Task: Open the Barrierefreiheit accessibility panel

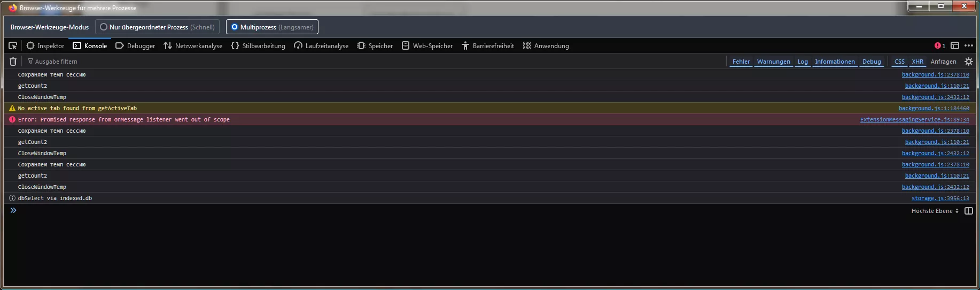Action: [487, 46]
